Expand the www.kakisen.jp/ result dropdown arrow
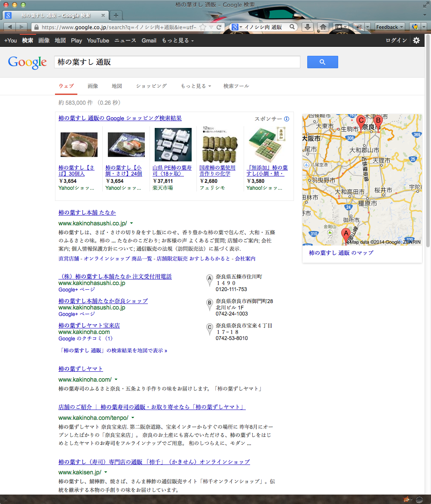Screen dimensions: 431x504 coord(106,472)
